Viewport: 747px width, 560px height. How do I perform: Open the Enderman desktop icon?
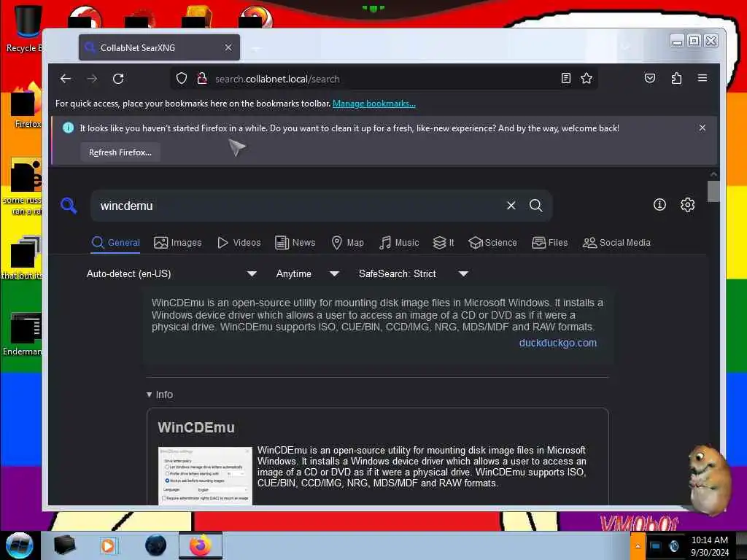click(23, 334)
